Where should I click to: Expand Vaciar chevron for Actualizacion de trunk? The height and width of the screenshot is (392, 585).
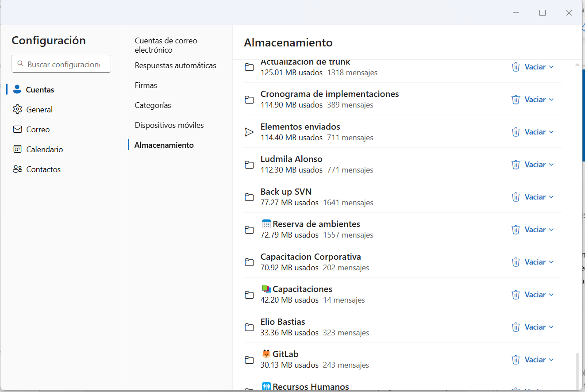(x=551, y=67)
